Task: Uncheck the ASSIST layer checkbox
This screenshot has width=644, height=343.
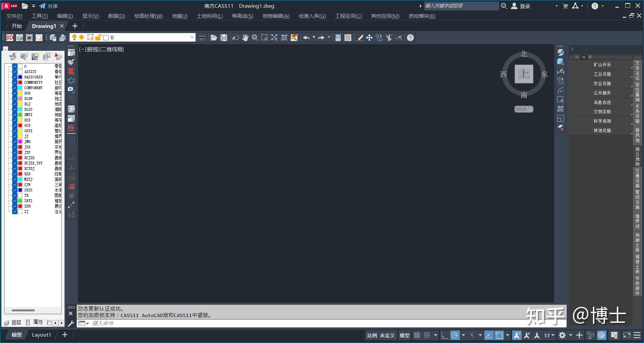Action: pyautogui.click(x=14, y=71)
